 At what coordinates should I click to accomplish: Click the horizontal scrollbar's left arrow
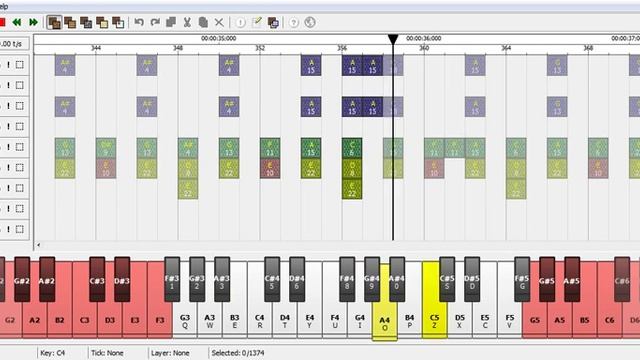(x=38, y=245)
